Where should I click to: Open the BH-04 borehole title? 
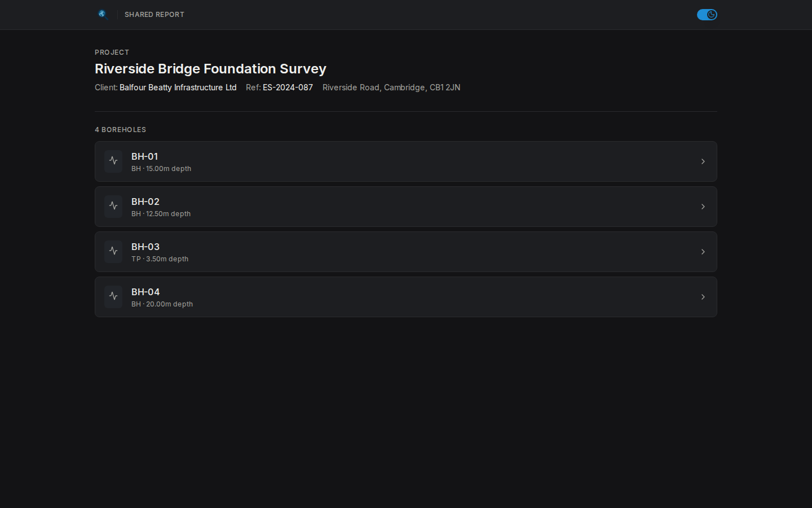point(145,292)
